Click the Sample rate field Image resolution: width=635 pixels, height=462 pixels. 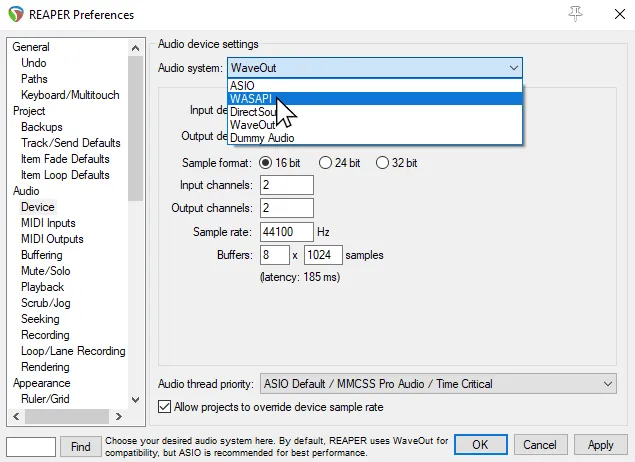(x=287, y=232)
